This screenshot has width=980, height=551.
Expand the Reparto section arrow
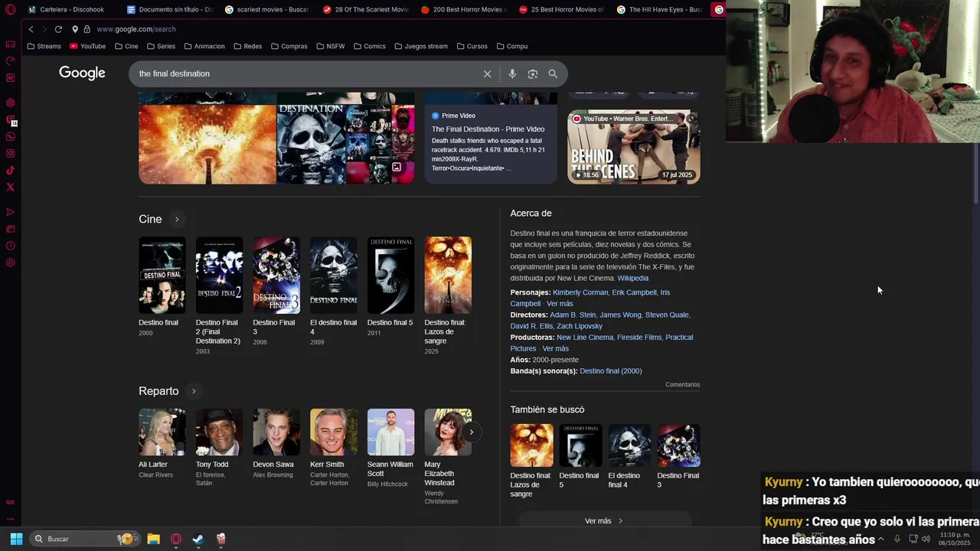(x=194, y=391)
